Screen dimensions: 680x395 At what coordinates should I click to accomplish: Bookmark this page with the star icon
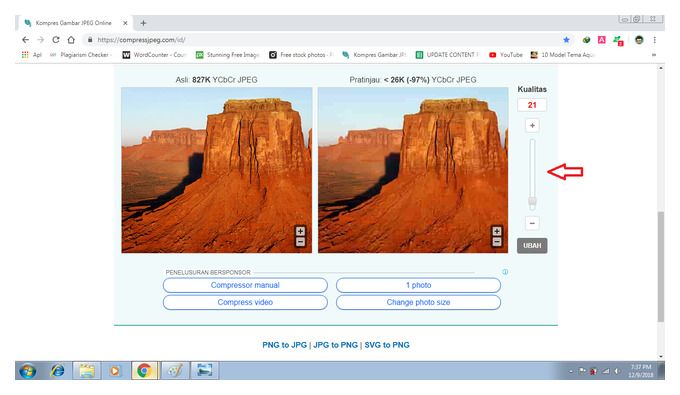[x=566, y=40]
